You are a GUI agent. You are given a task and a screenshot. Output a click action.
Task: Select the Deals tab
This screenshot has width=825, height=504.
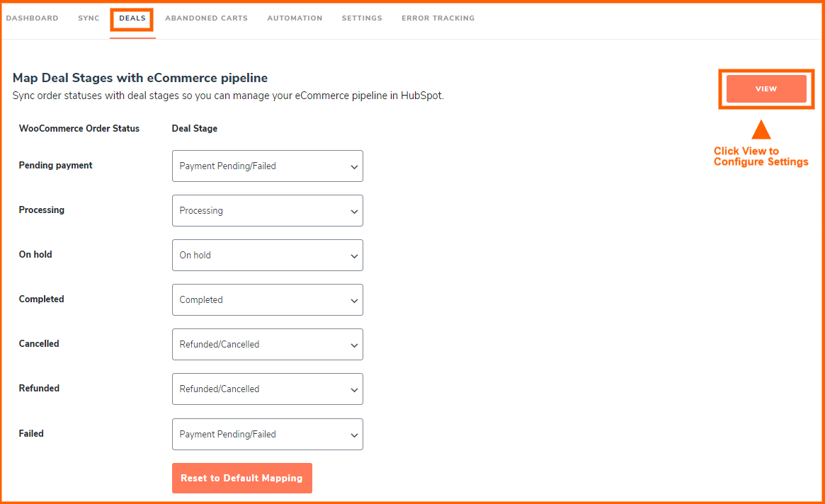tap(132, 18)
